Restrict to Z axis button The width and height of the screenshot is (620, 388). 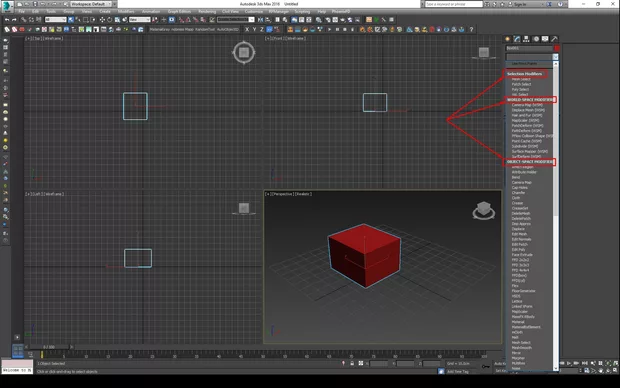[x=261, y=29]
